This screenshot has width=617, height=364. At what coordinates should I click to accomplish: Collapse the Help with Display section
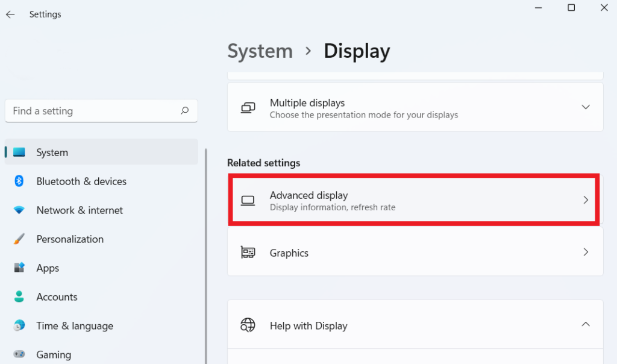click(x=585, y=324)
